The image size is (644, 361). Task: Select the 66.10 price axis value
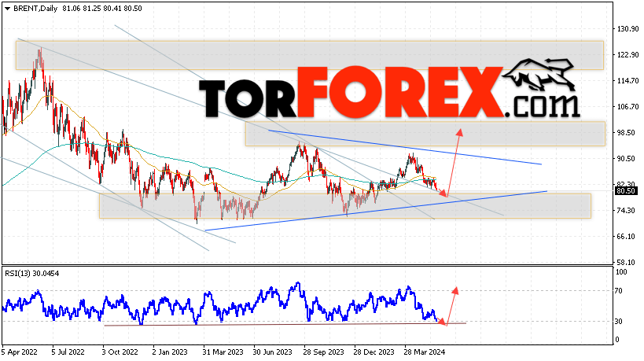[626, 237]
